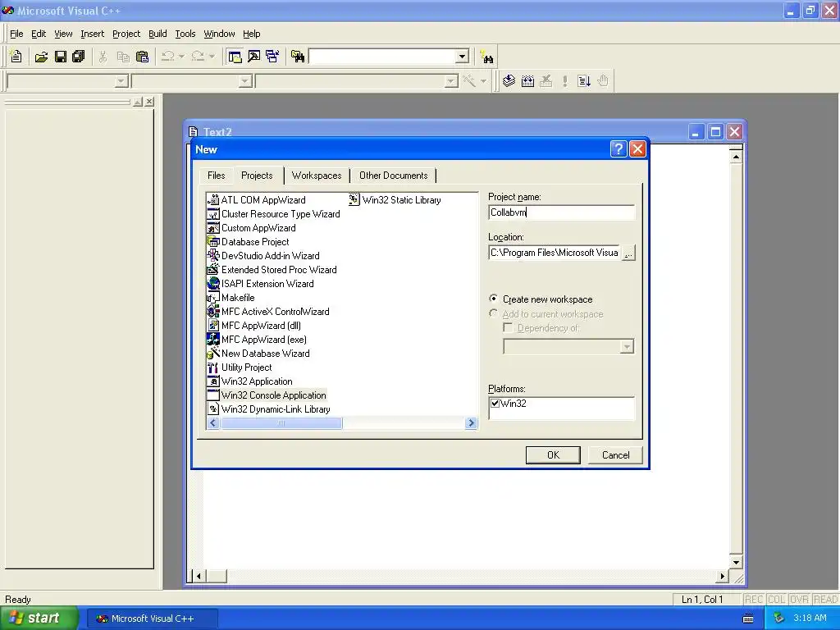Click the Stop Build icon
Viewport: 840px width, 630px height.
546,81
